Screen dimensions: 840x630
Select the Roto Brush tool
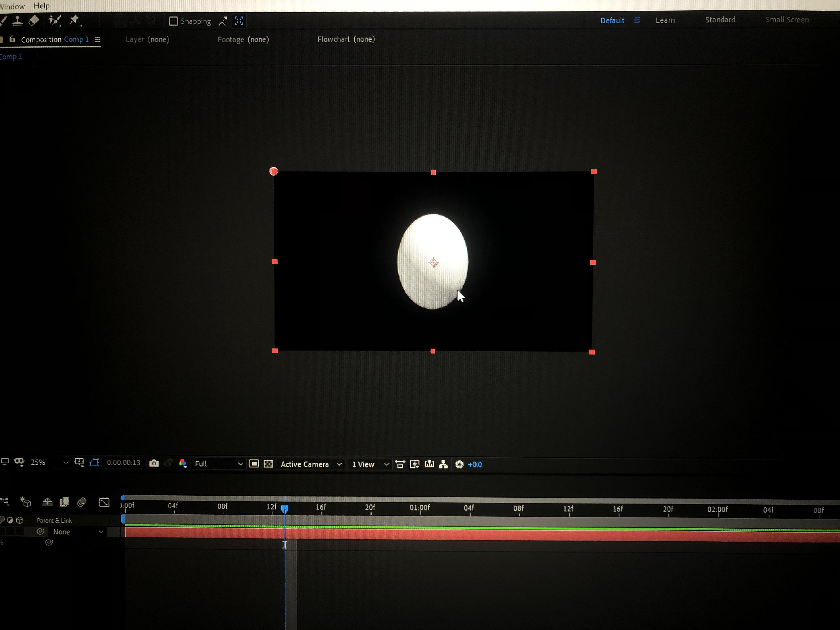[x=54, y=20]
